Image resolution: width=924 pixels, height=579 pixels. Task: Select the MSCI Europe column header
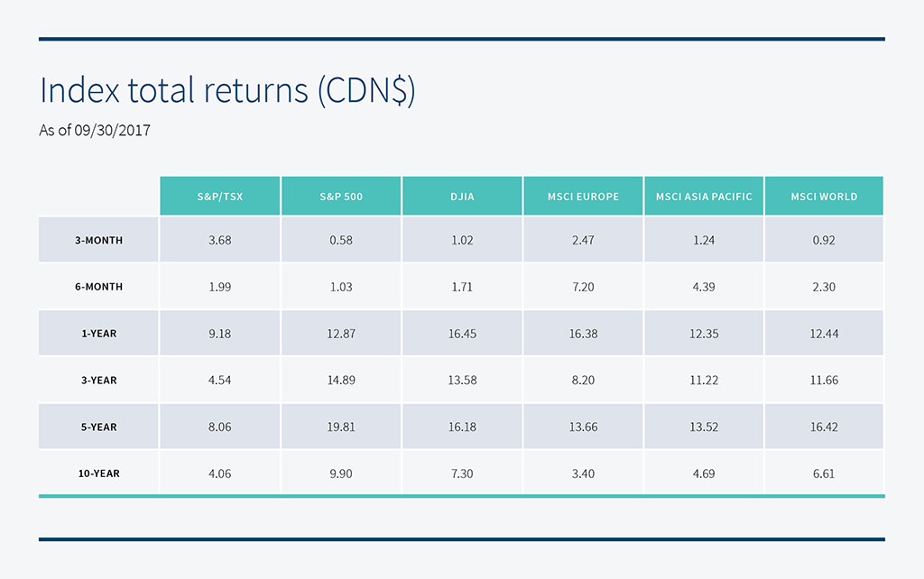(583, 197)
